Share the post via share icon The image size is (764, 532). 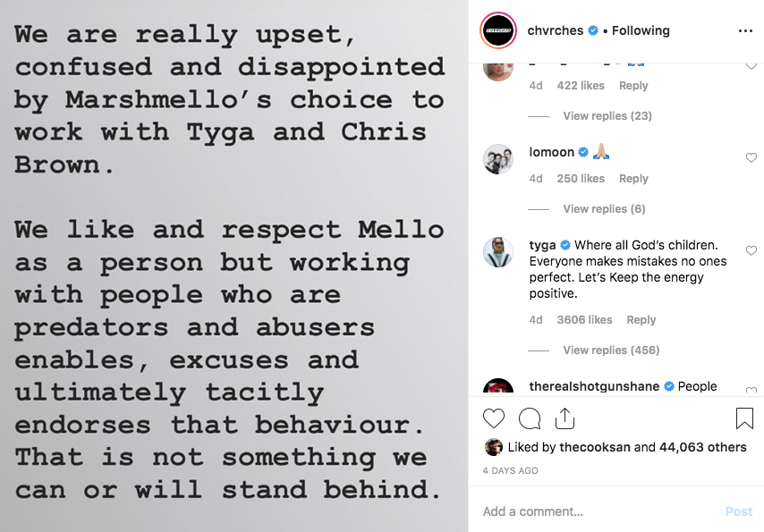565,418
